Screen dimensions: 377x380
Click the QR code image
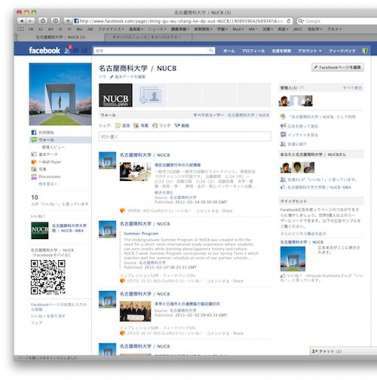[48, 277]
